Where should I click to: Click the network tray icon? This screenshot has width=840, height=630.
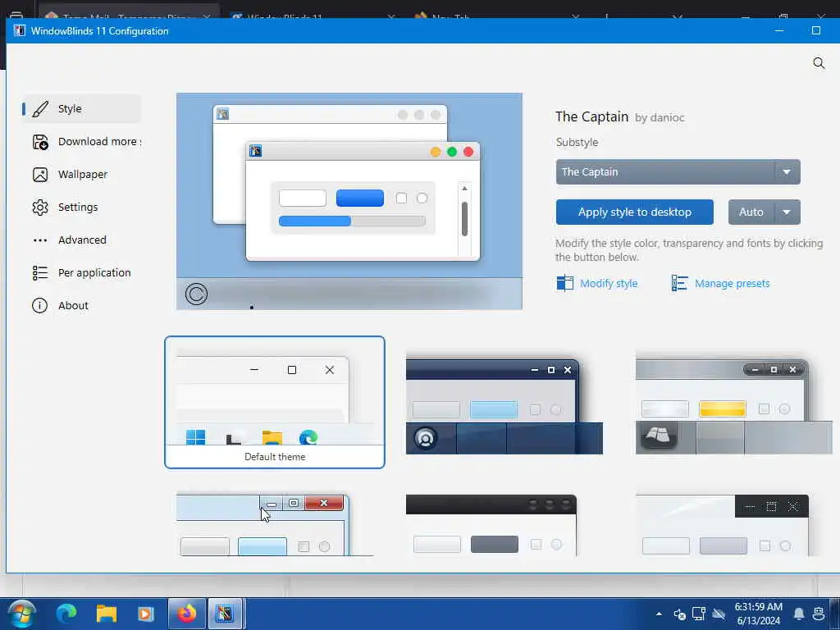(699, 614)
